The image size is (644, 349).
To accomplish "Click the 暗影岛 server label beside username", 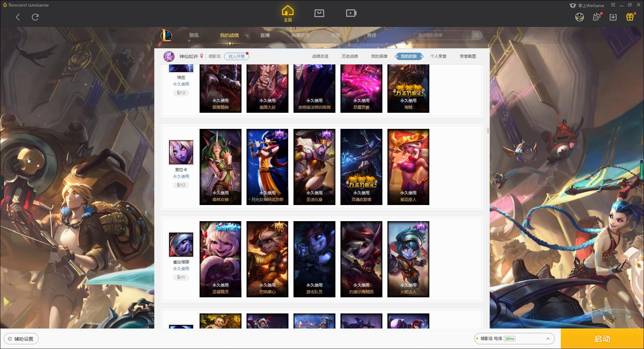I will 215,56.
